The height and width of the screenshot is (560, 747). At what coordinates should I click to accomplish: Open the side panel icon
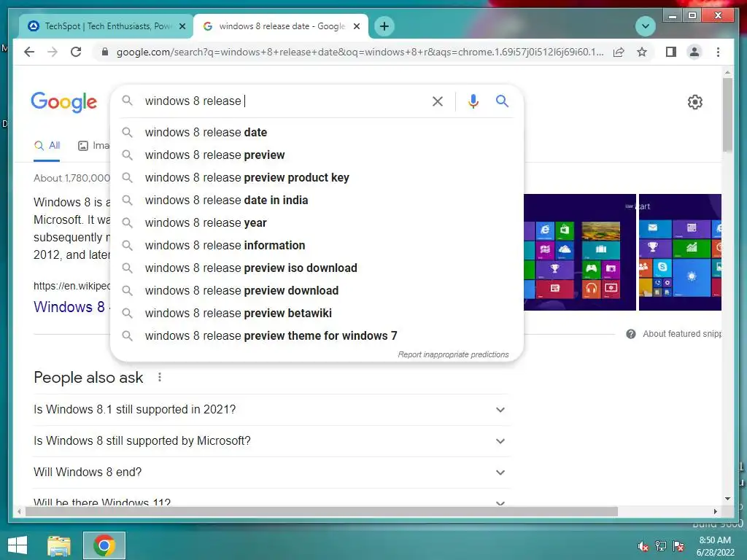(x=671, y=52)
